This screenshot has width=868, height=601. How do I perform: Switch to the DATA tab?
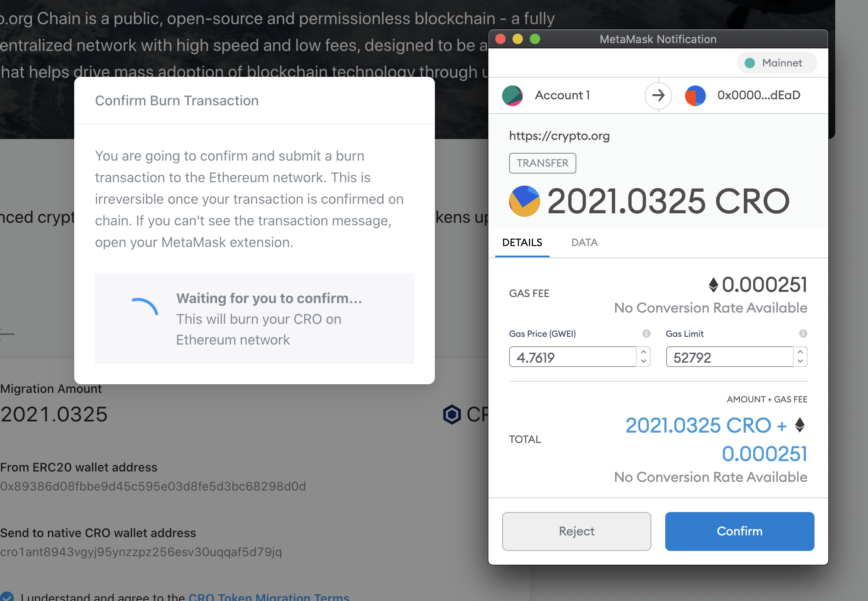tap(584, 243)
